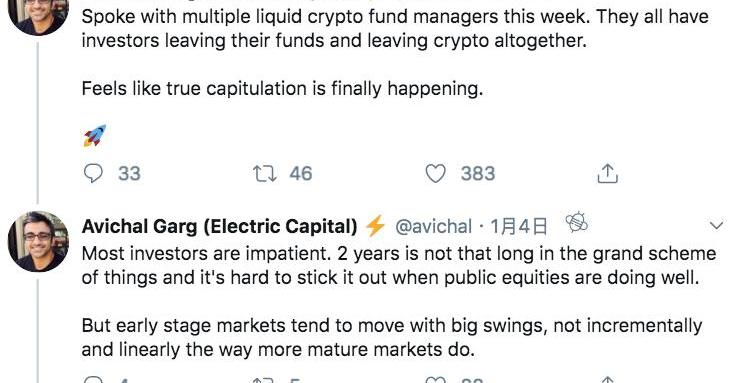Share the first tweet via upload icon
Viewport: 738px width, 383px height.
pyautogui.click(x=607, y=173)
